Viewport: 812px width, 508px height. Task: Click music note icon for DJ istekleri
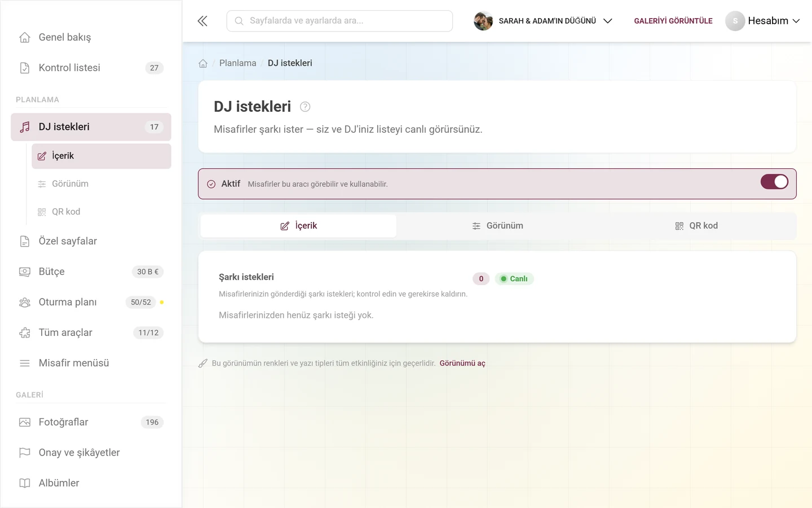click(25, 127)
